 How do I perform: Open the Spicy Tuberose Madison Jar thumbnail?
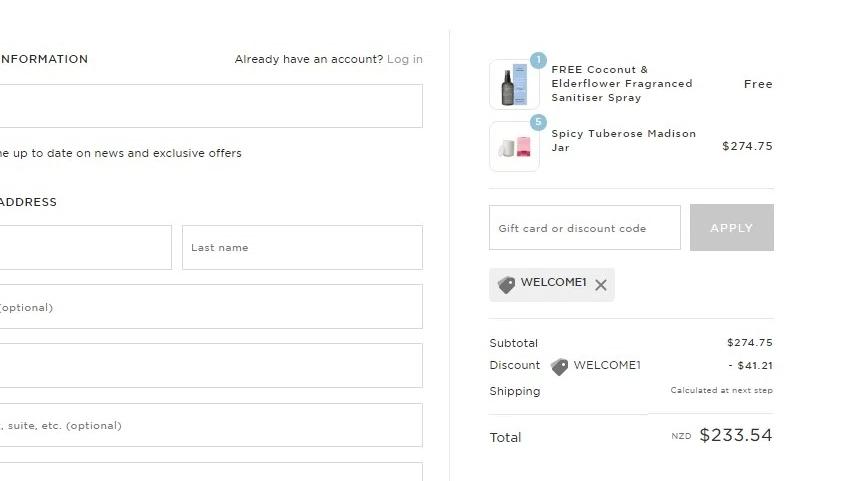514,147
